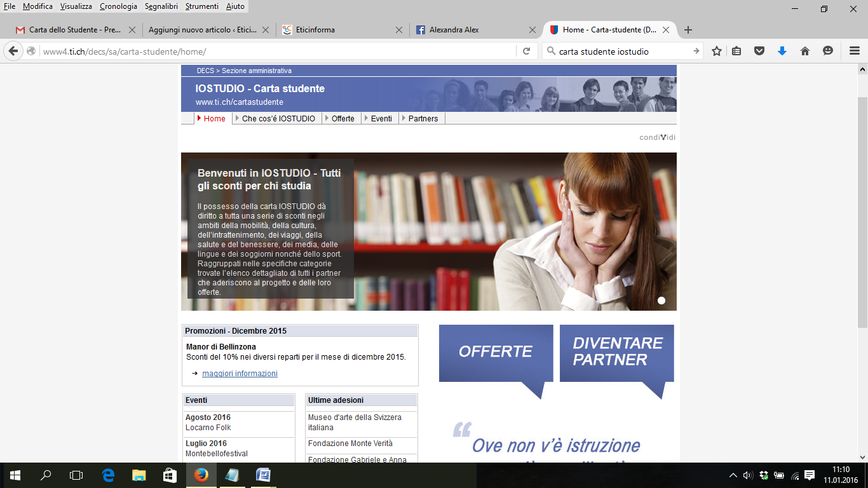Click the browser back arrow button

(x=13, y=51)
